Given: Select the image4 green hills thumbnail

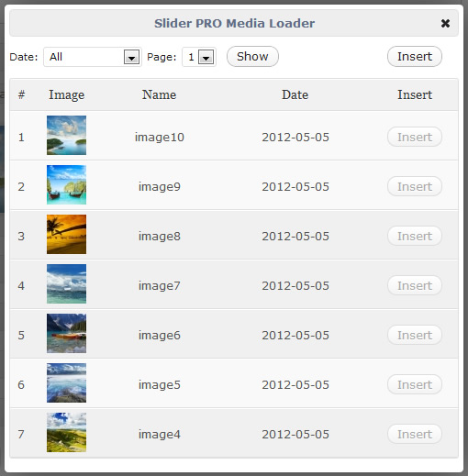Looking at the screenshot, I should pyautogui.click(x=66, y=432).
